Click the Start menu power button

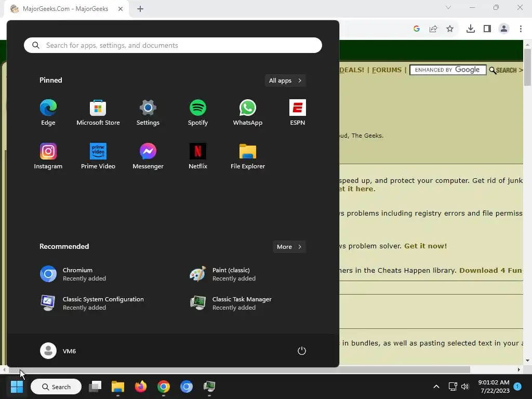[x=302, y=351]
